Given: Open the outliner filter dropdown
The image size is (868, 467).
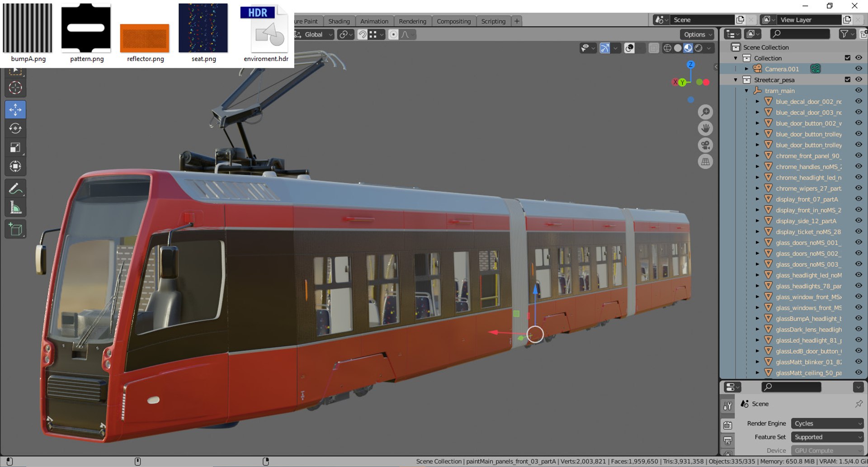Looking at the screenshot, I should [847, 34].
